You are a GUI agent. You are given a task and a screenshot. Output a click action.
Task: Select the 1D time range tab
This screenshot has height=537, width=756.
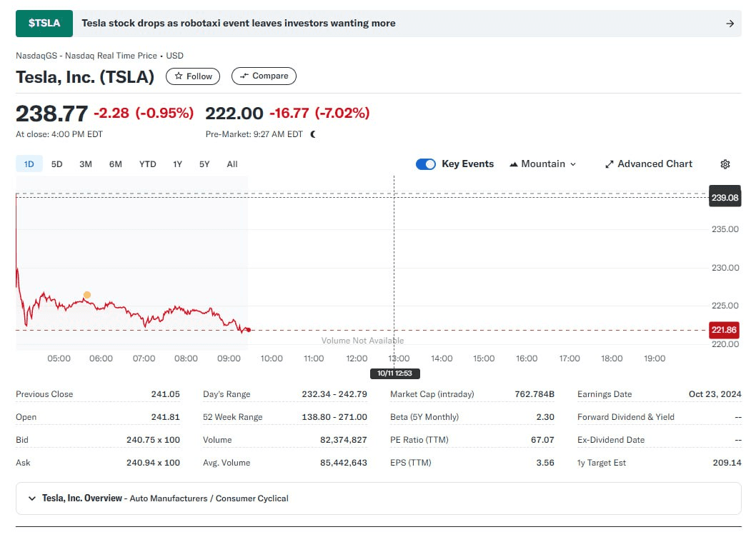[x=29, y=164]
